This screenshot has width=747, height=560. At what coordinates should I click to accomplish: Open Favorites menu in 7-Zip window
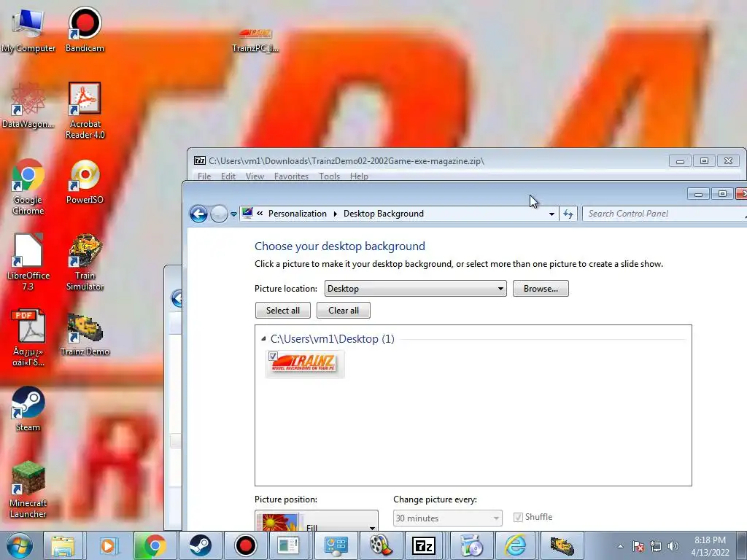click(x=291, y=176)
